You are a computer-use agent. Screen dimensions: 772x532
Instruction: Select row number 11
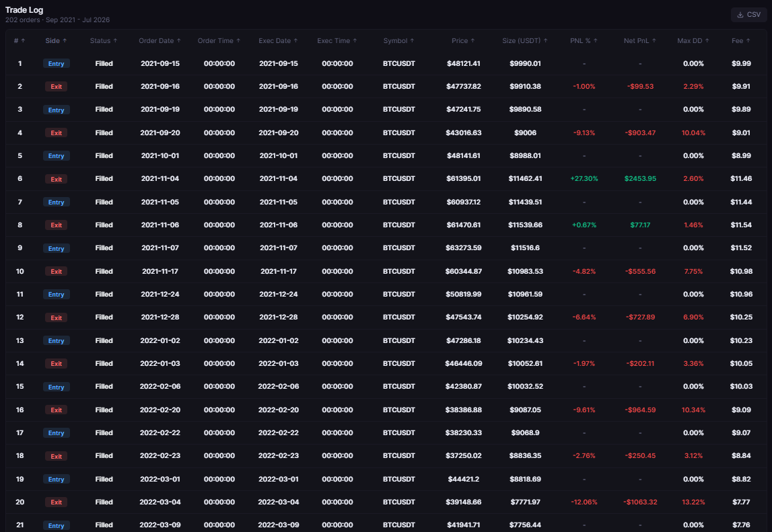pyautogui.click(x=20, y=295)
